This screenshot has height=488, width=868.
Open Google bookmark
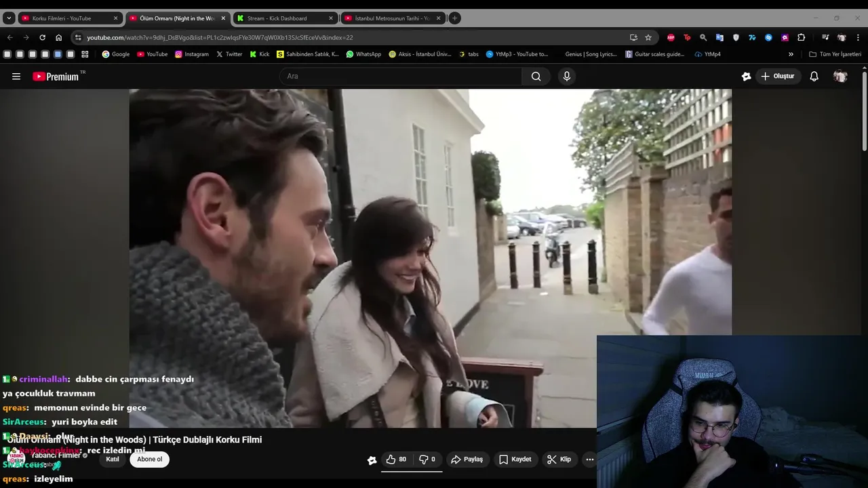tap(116, 54)
